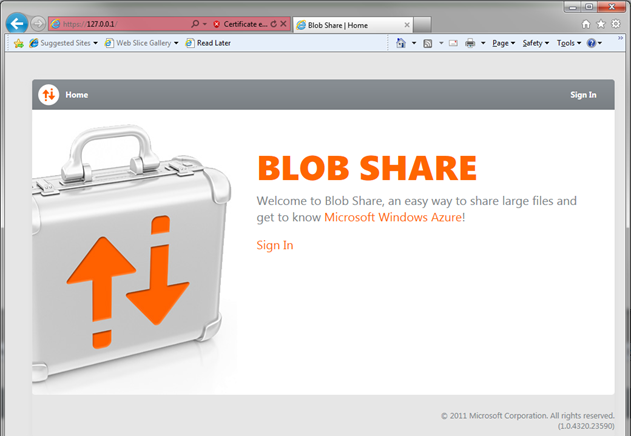The image size is (631, 436).
Task: Expand the command bar overflow chevron
Action: (620, 38)
